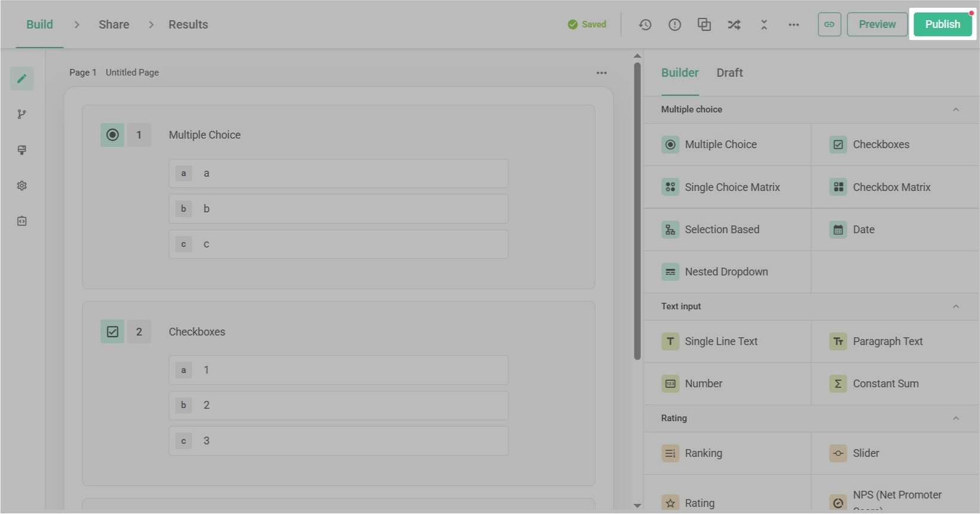
Task: Open the logic branch icon in sidebar
Action: pyautogui.click(x=22, y=114)
